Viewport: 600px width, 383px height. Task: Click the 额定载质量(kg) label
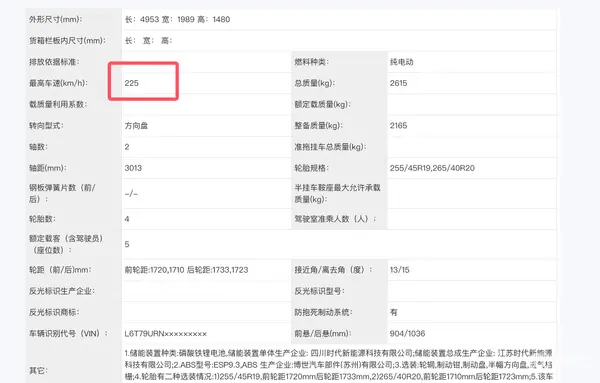click(x=323, y=104)
